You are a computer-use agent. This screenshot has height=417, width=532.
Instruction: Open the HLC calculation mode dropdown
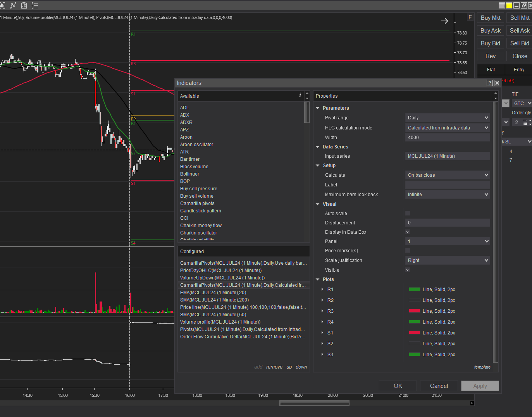click(x=448, y=128)
